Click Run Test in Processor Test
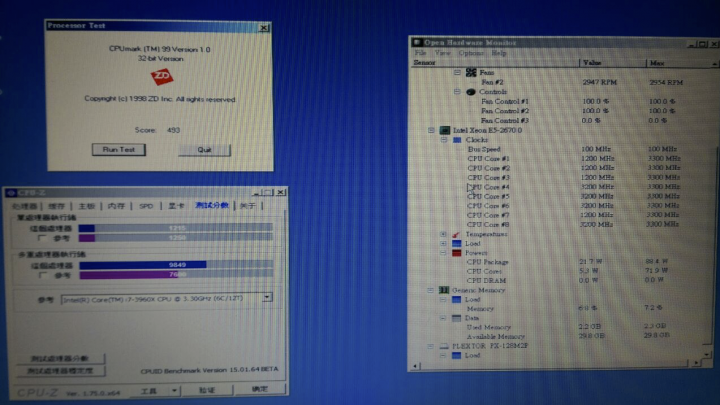Viewport: 720px width, 405px height. click(x=118, y=149)
